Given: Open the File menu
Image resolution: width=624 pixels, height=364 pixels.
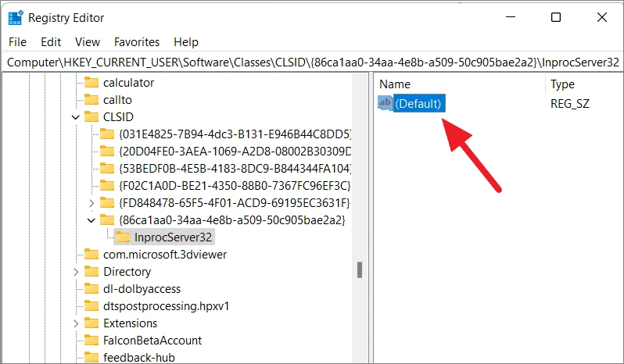Looking at the screenshot, I should pyautogui.click(x=17, y=42).
